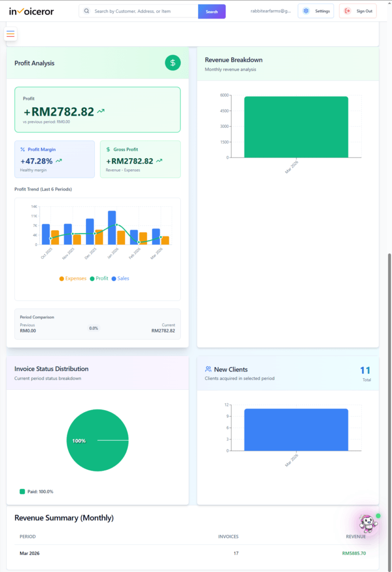Screen dimensions: 392x572
Task: Click the Profit Analysis heading
Action: (34, 63)
